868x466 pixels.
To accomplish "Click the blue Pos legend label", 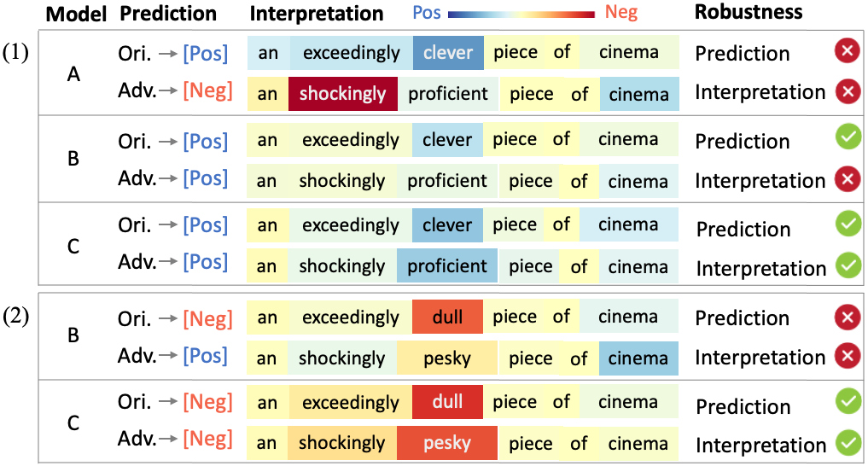I will (x=426, y=12).
